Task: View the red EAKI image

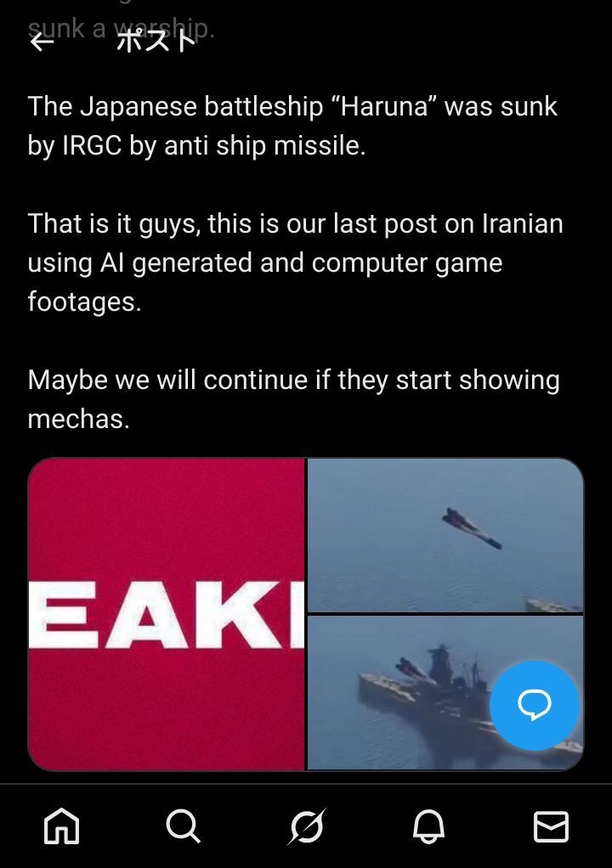Action: (166, 614)
